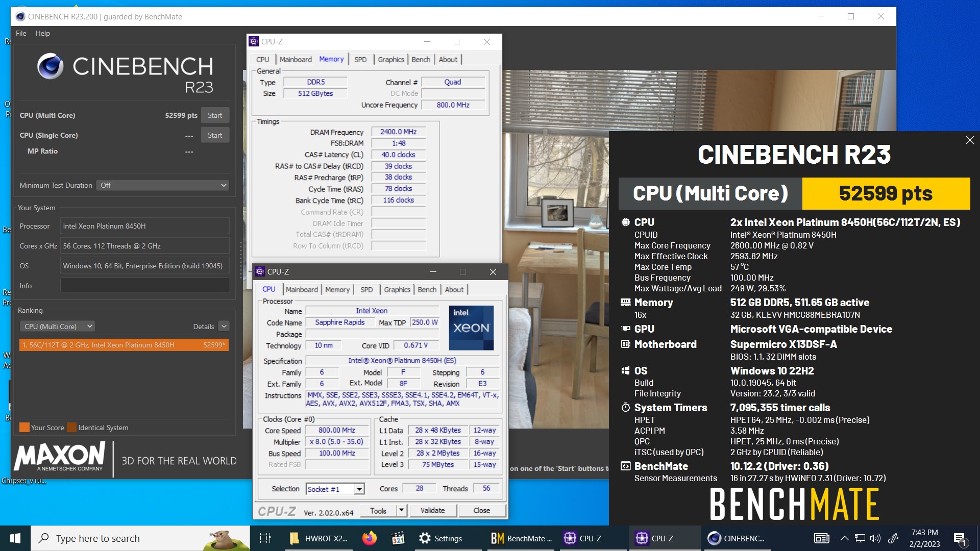Expand the CPU (Multi Core) ranking dropdown
This screenshot has width=980, height=551.
(58, 327)
